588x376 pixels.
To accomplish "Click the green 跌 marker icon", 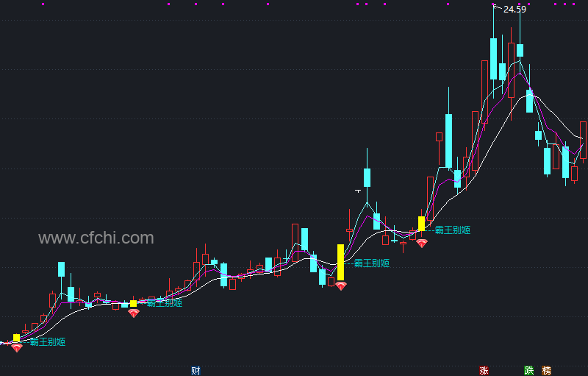I will (528, 371).
